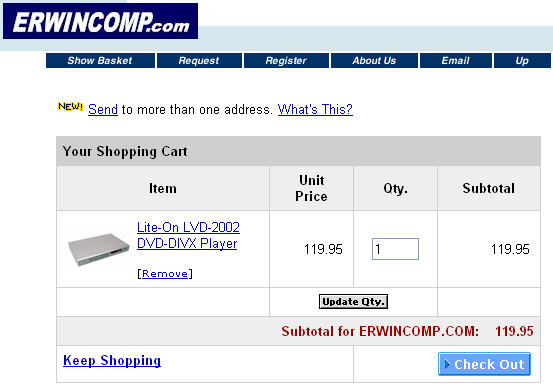553x389 pixels.
Task: Click the Keep Shopping link
Action: click(112, 360)
